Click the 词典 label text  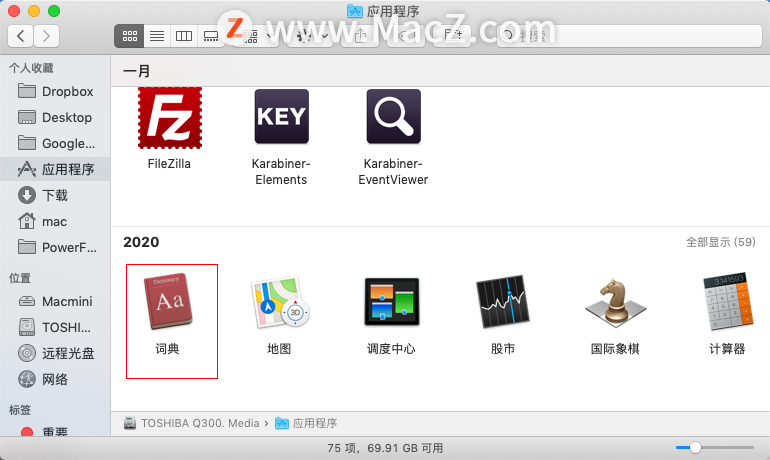click(x=167, y=349)
